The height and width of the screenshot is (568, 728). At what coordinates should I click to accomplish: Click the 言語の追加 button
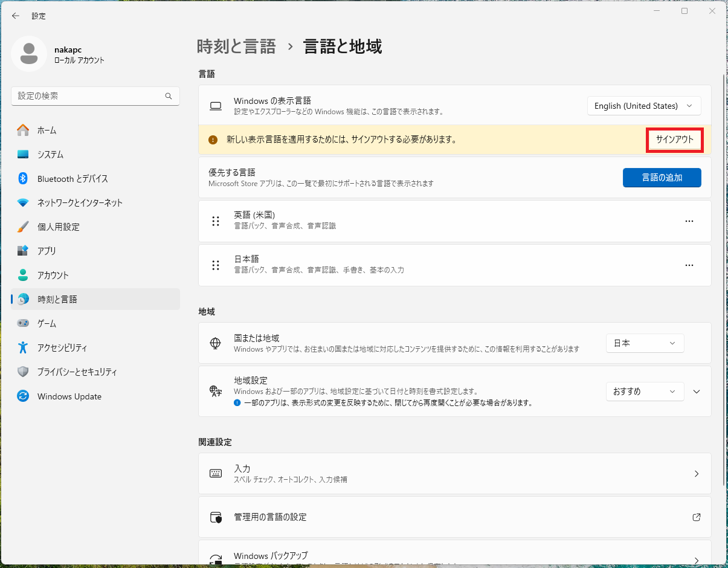[x=662, y=178]
